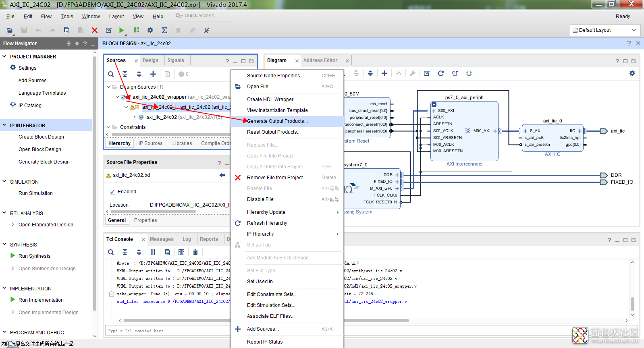The image size is (644, 348).
Task: Copy Tcl Console contents icon
Action: click(x=167, y=252)
